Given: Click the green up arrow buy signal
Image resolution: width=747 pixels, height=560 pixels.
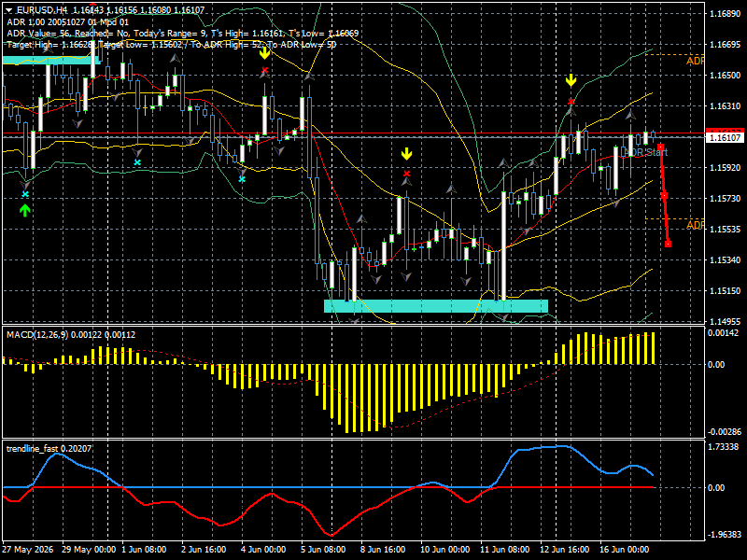Looking at the screenshot, I should (x=25, y=210).
